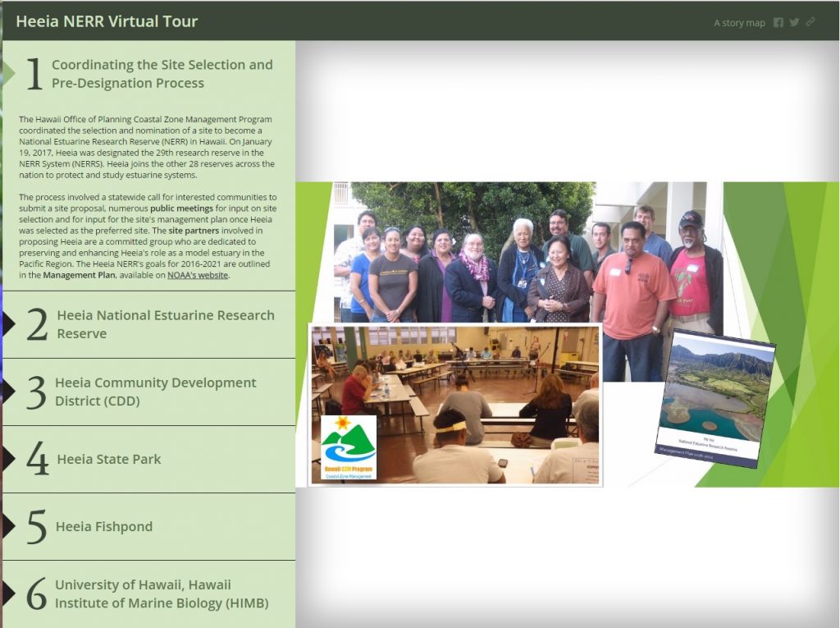Click the arrow marker beside section 2
Viewport: 840px width, 628px height.
[8, 323]
